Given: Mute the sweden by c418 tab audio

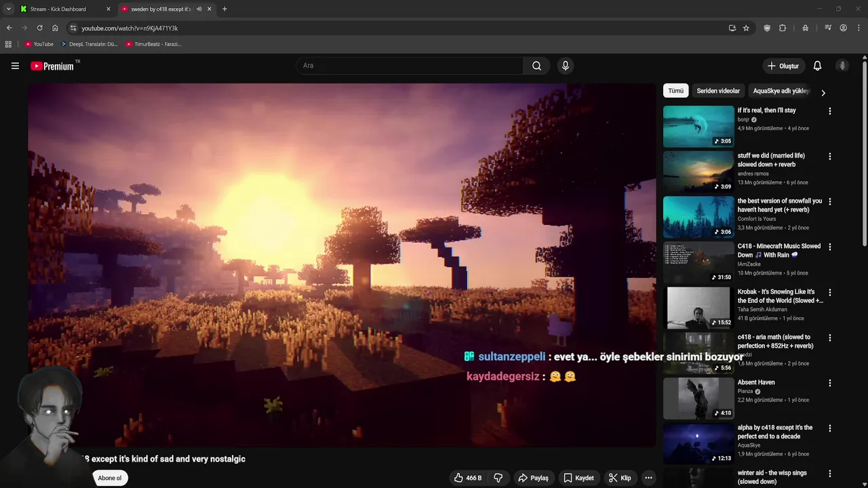Looking at the screenshot, I should point(199,9).
